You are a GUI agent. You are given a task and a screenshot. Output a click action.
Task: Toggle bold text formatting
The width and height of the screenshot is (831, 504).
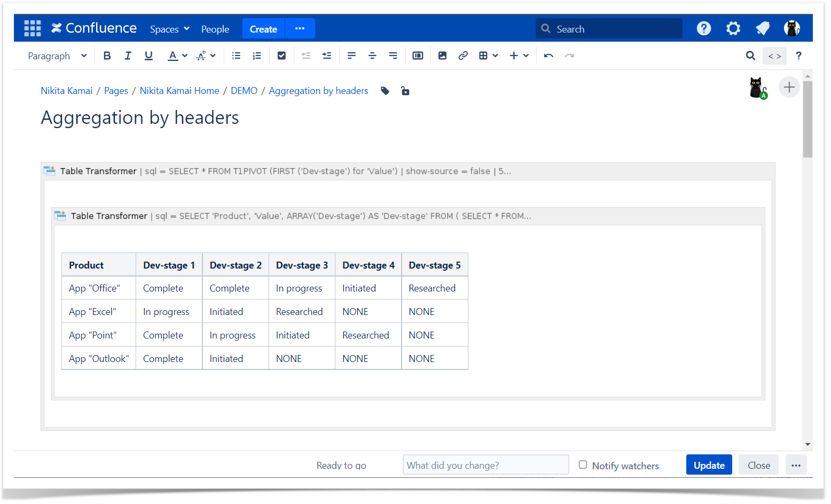[107, 56]
